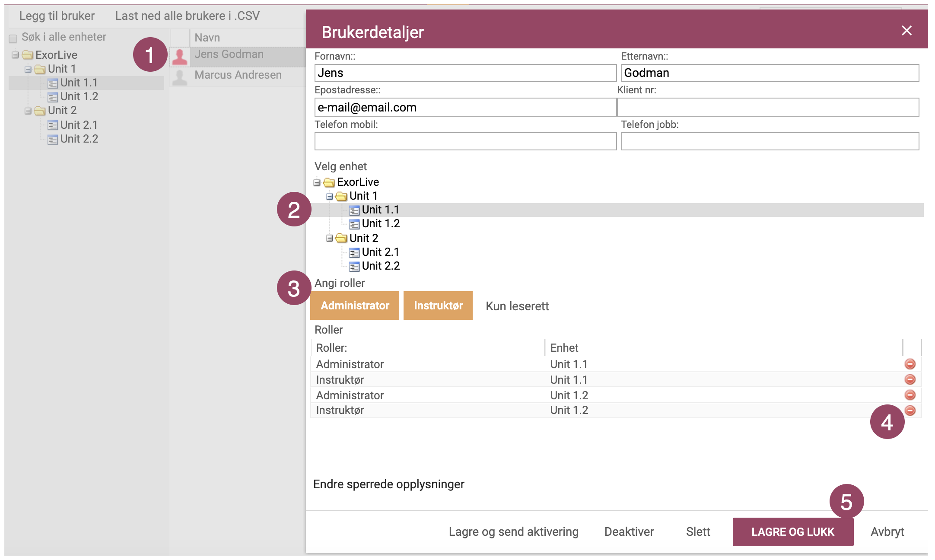This screenshot has height=560, width=935.
Task: Click ExorLive folder icon in left tree
Action: click(x=28, y=55)
